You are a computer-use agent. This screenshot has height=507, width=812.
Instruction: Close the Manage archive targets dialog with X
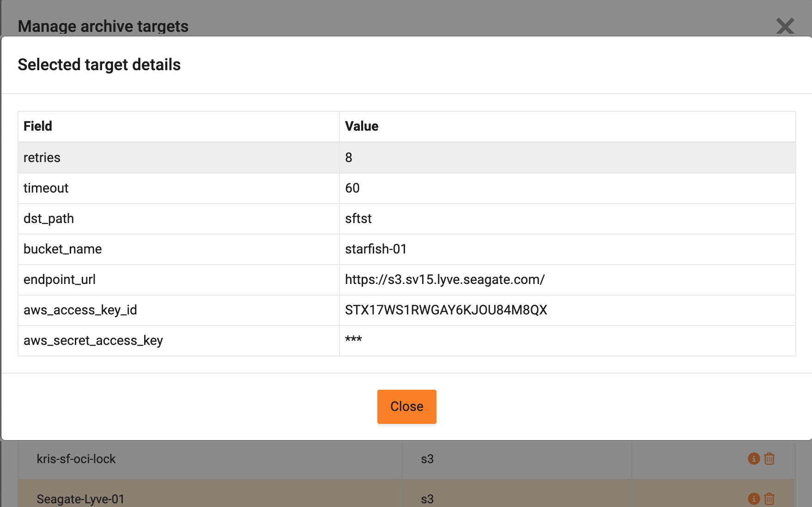tap(785, 26)
